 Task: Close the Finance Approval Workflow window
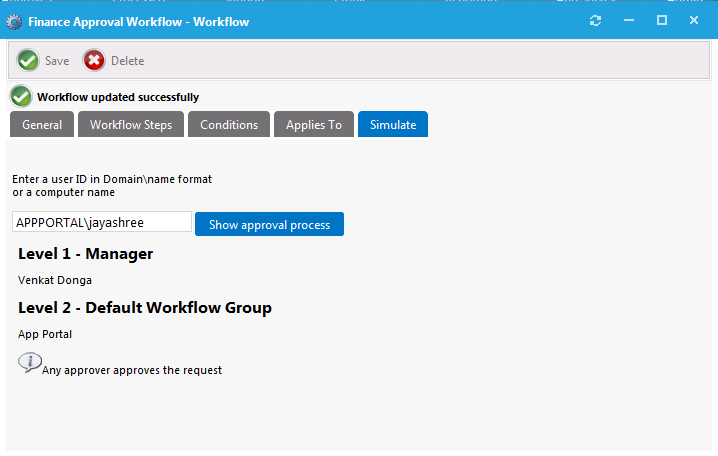coord(693,21)
